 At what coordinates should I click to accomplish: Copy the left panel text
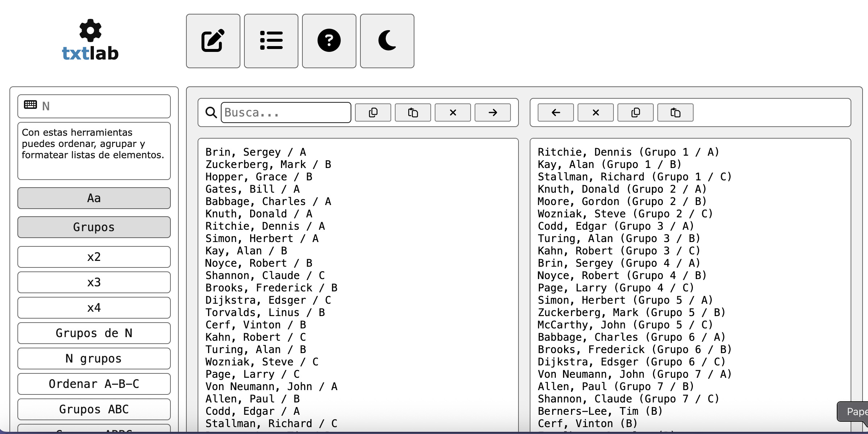click(x=373, y=112)
